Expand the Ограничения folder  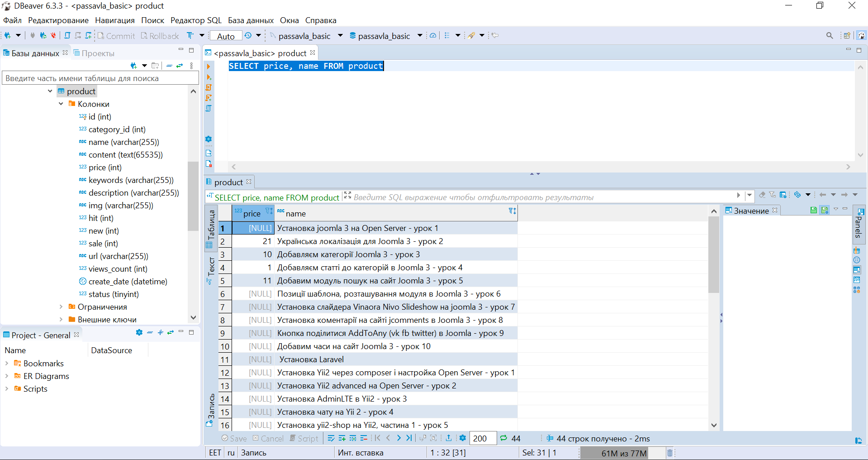point(61,307)
